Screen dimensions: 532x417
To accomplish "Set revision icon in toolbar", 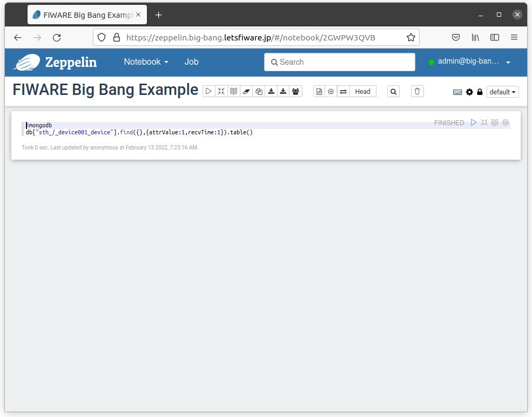I will click(x=331, y=92).
